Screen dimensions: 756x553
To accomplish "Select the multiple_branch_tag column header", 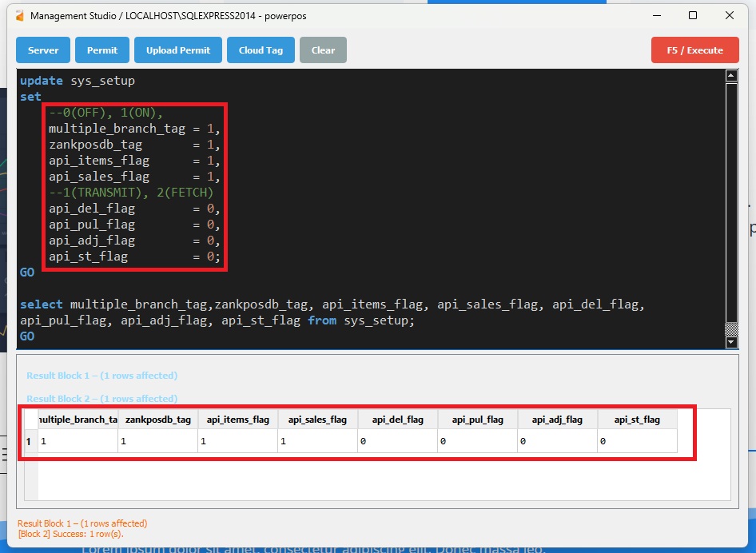I will [78, 420].
